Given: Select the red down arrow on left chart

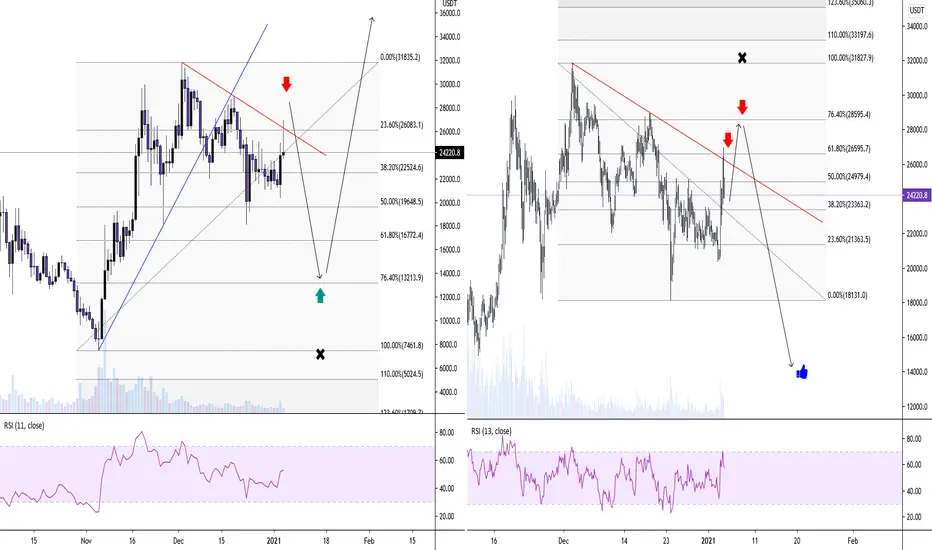Looking at the screenshot, I should tap(286, 84).
